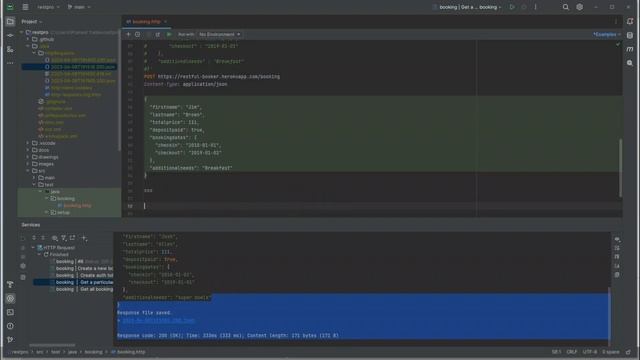640x360 pixels.
Task: Add a new HTTP request with plus icon
Action: tap(128, 34)
